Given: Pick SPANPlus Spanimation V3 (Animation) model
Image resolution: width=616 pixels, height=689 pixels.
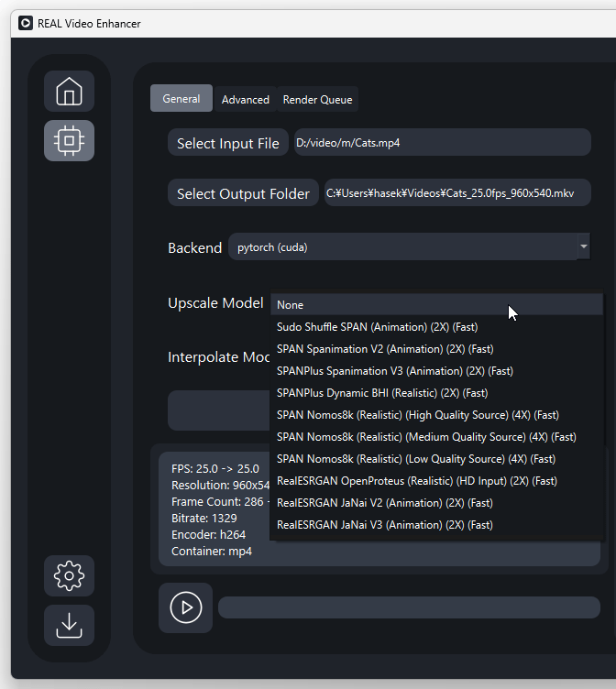Looking at the screenshot, I should [x=436, y=371].
